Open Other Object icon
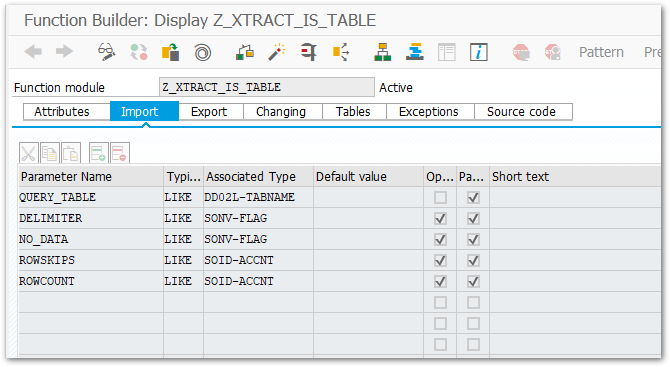 (170, 52)
